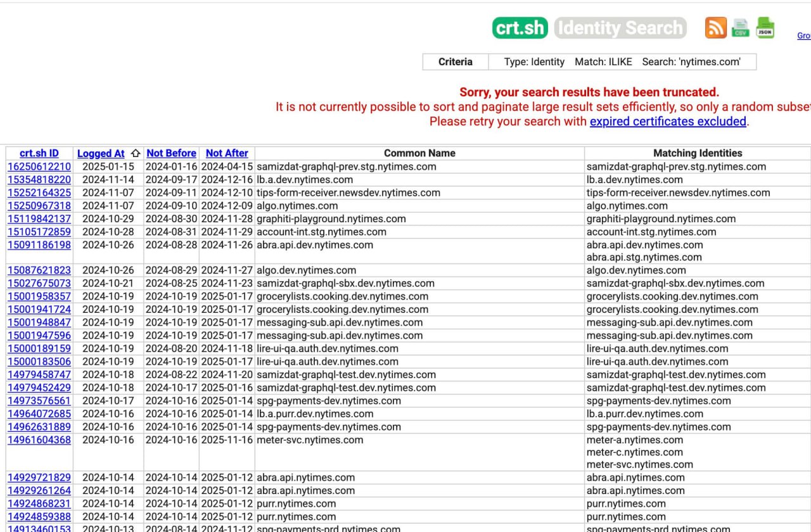Click the Matching Identities column header

tap(698, 153)
